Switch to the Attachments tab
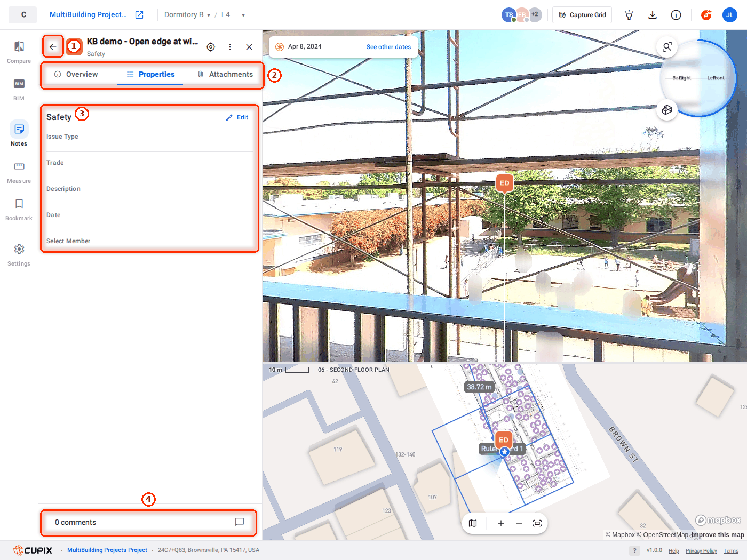The image size is (747, 560). (x=225, y=74)
